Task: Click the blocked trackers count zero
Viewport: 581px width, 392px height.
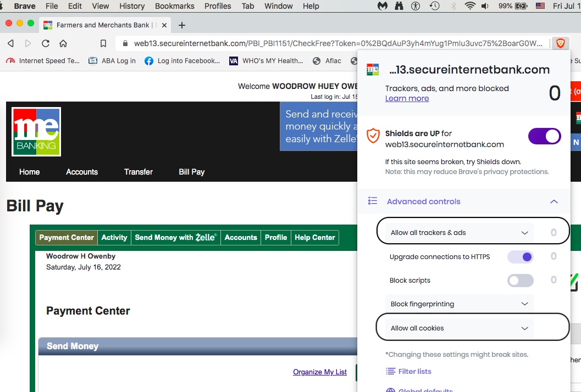Action: pos(554,93)
